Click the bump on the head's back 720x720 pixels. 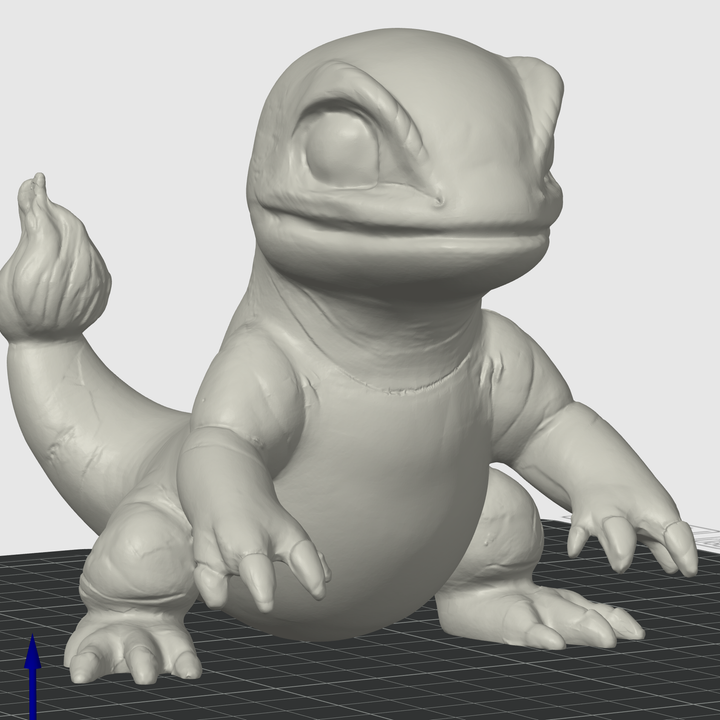pyautogui.click(x=538, y=90)
